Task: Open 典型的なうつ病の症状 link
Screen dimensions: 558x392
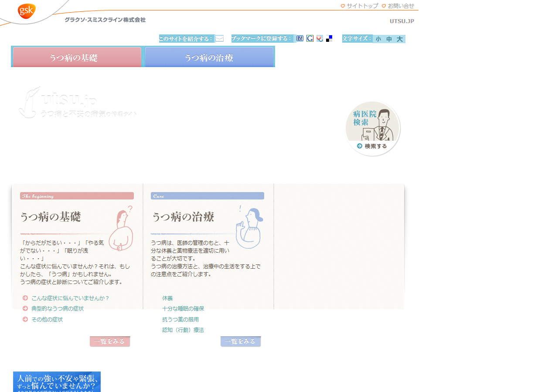Action: pyautogui.click(x=58, y=309)
